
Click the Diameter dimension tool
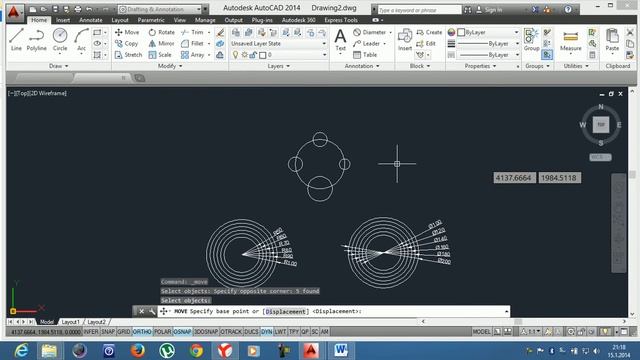370,32
